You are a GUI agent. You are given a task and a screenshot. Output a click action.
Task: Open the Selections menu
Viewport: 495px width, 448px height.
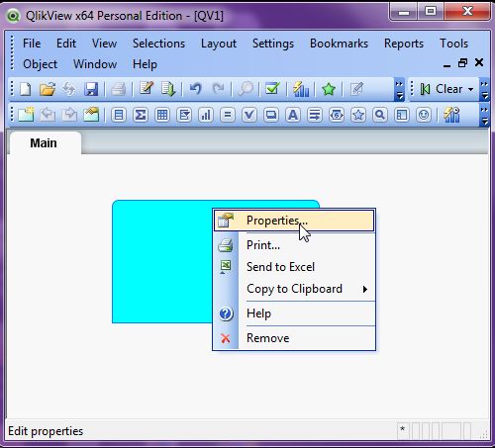tap(158, 44)
